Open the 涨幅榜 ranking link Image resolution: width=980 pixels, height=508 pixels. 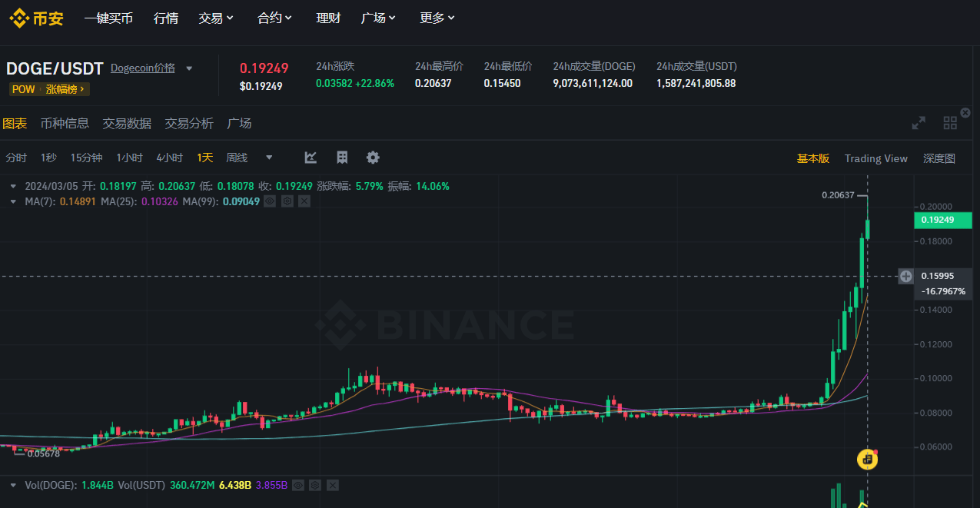[x=67, y=89]
